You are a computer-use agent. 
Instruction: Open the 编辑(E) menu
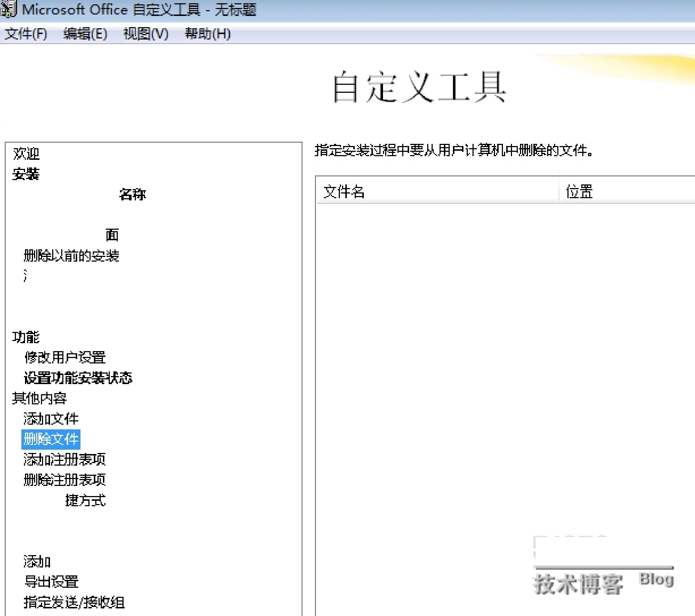point(85,34)
